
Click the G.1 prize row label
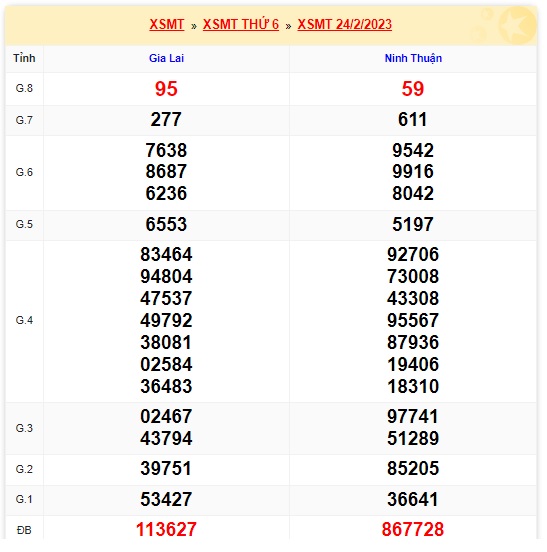[24, 499]
